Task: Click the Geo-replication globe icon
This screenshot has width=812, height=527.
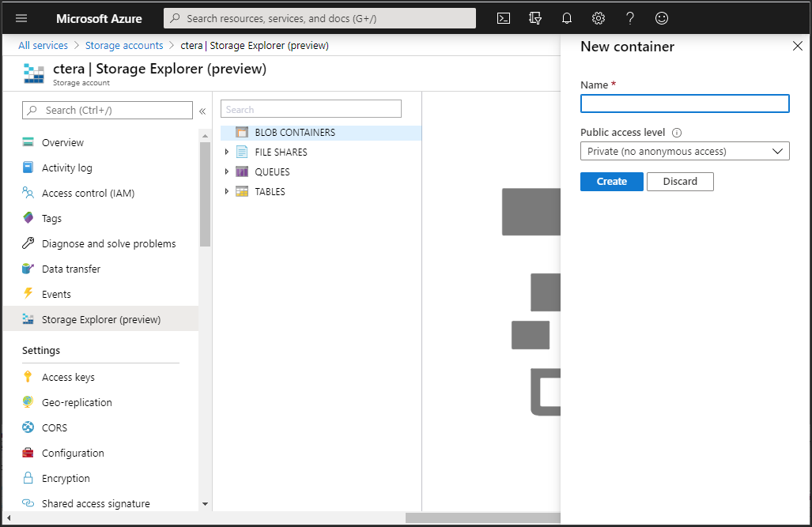Action: [28, 401]
